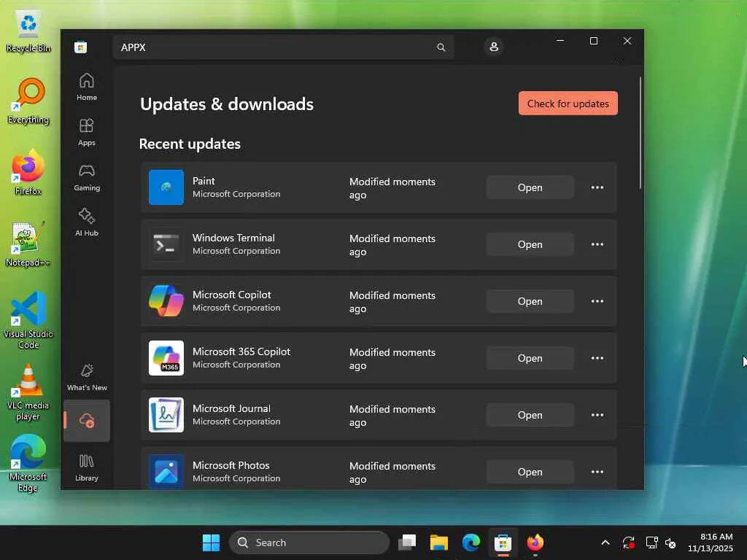747x560 pixels.
Task: Click the Microsoft Journal app icon
Action: (x=166, y=415)
